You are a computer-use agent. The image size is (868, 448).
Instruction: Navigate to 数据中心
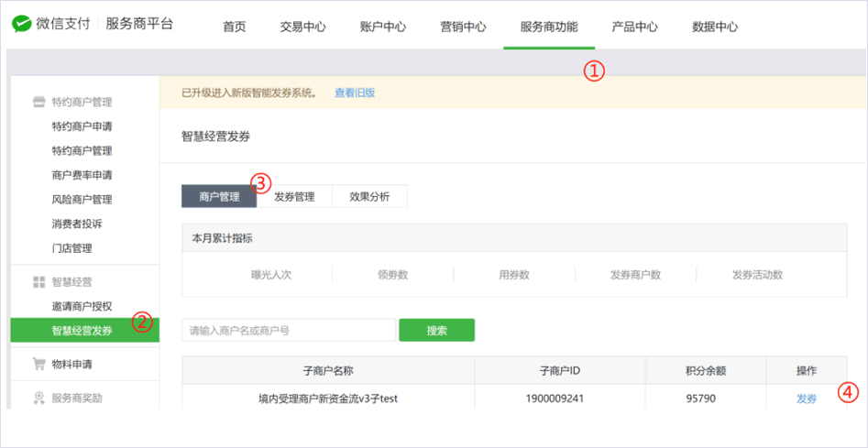715,27
